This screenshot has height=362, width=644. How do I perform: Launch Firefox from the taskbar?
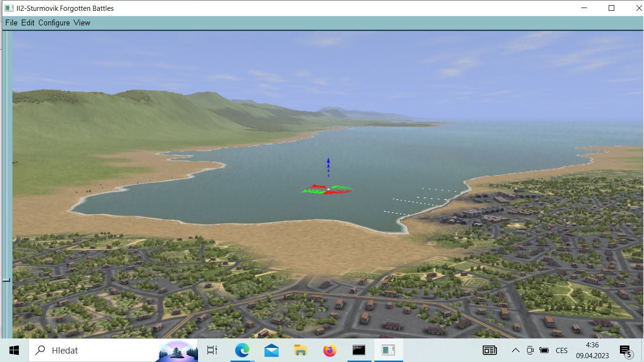[330, 350]
